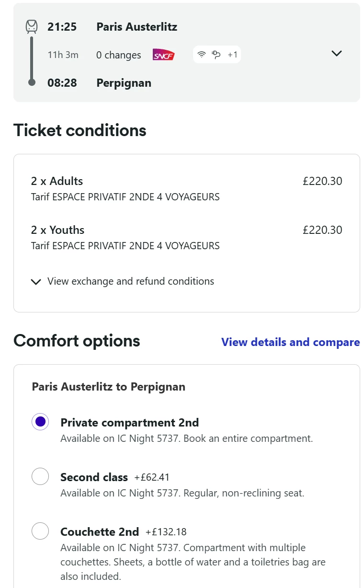Viewport: 364px width, 588px height.
Task: Click the Paris Austerlitz departure station name
Action: 136,27
